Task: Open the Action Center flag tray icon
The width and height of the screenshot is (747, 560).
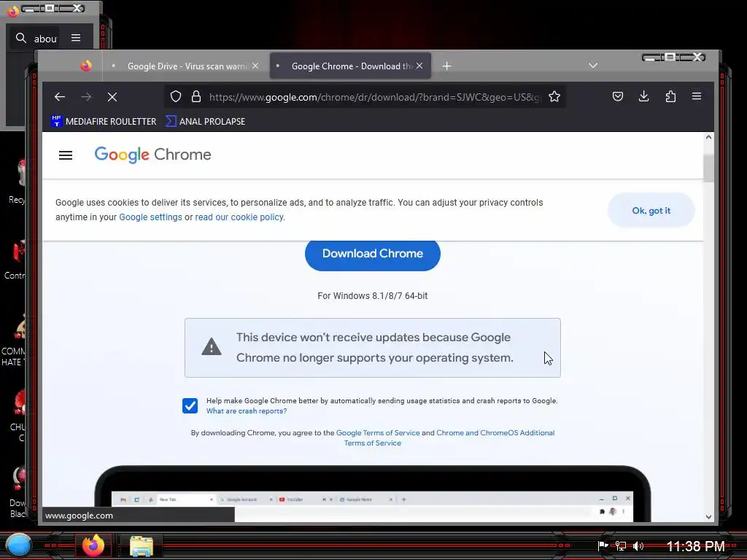Action: tap(603, 545)
